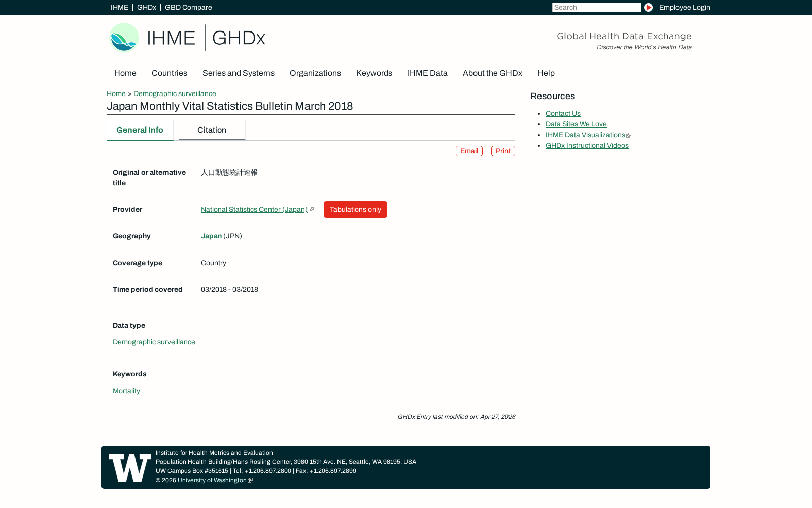Click the Print button
812x508 pixels.
[x=503, y=151]
